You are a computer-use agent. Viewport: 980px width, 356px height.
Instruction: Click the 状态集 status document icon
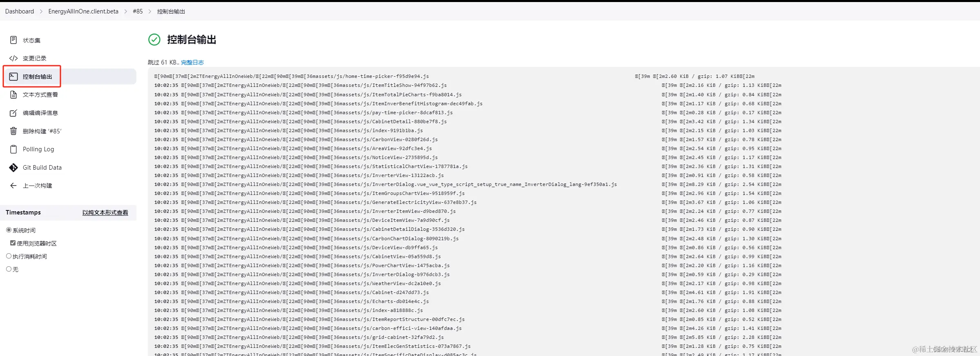coord(13,40)
